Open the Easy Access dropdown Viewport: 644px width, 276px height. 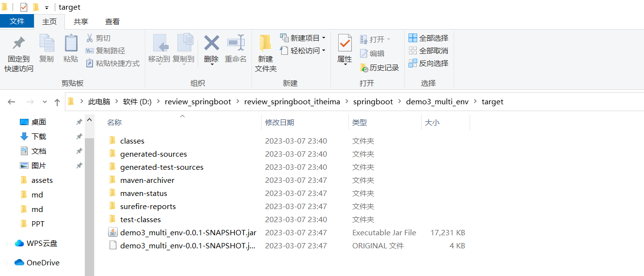(x=303, y=50)
